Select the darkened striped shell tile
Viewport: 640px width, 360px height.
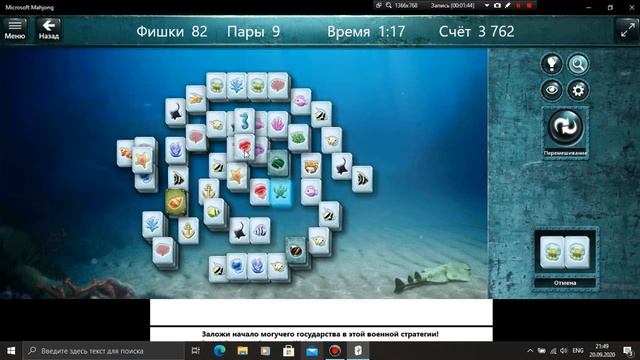pyautogui.click(x=296, y=250)
